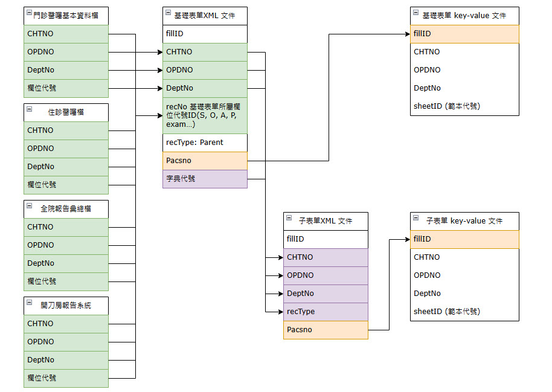Collapse the 開刀房報告系統 table
Image resolution: width=552 pixels, height=392 pixels.
[30, 302]
